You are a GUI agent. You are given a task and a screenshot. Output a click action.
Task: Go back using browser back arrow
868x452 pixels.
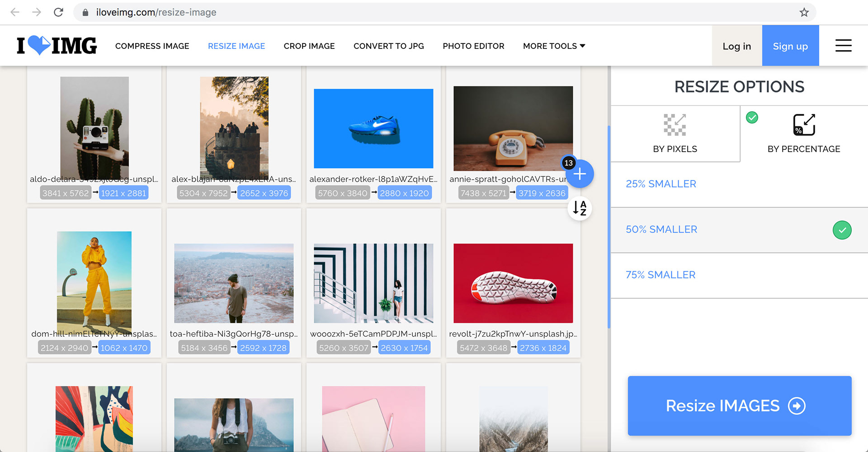click(15, 12)
